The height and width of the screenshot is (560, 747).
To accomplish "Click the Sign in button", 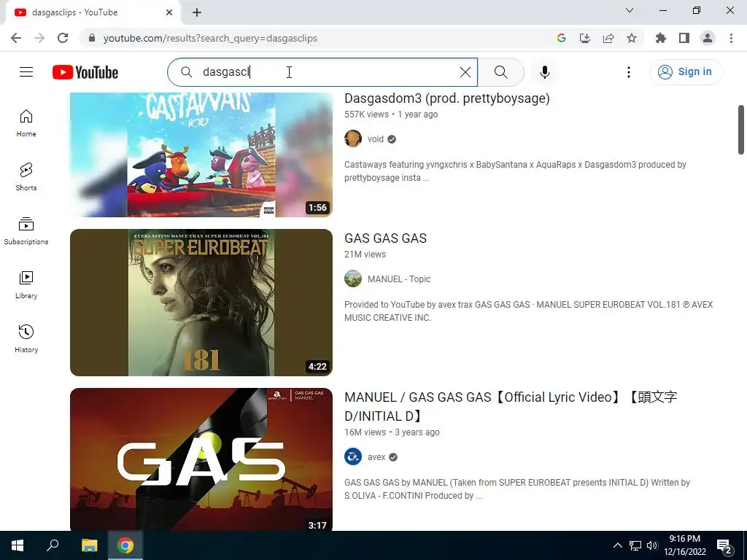I will point(686,72).
